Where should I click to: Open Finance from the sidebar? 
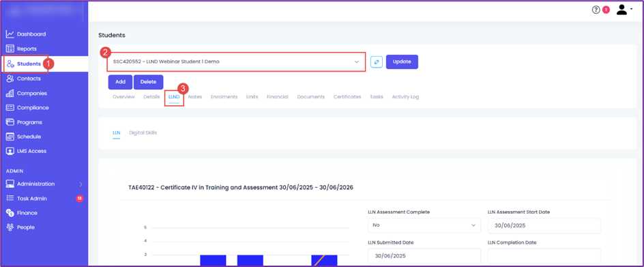[x=27, y=212]
